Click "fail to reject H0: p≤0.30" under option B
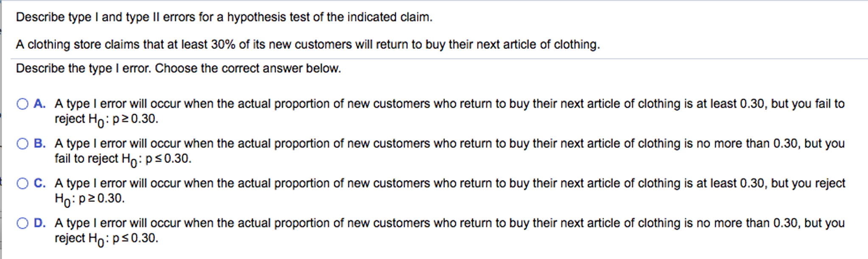Image resolution: width=868 pixels, height=259 pixels. (123, 160)
